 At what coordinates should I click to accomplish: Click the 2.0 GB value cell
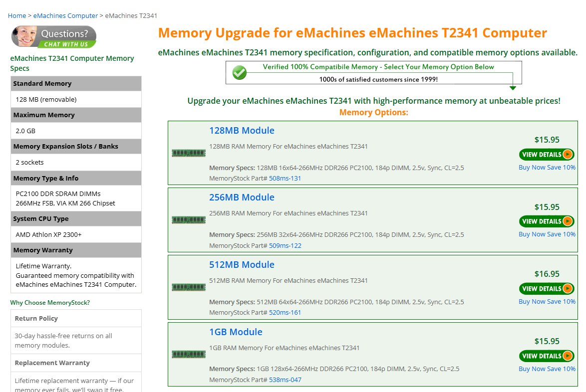pos(76,131)
